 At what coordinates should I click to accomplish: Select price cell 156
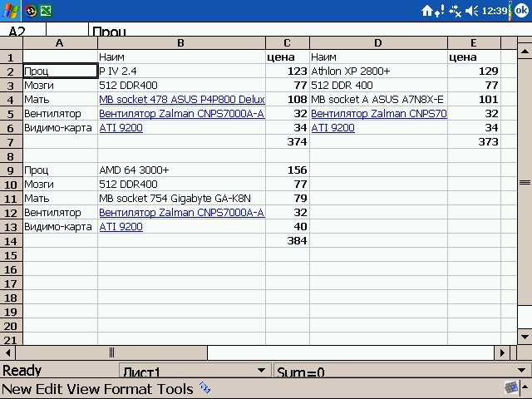[x=288, y=170]
